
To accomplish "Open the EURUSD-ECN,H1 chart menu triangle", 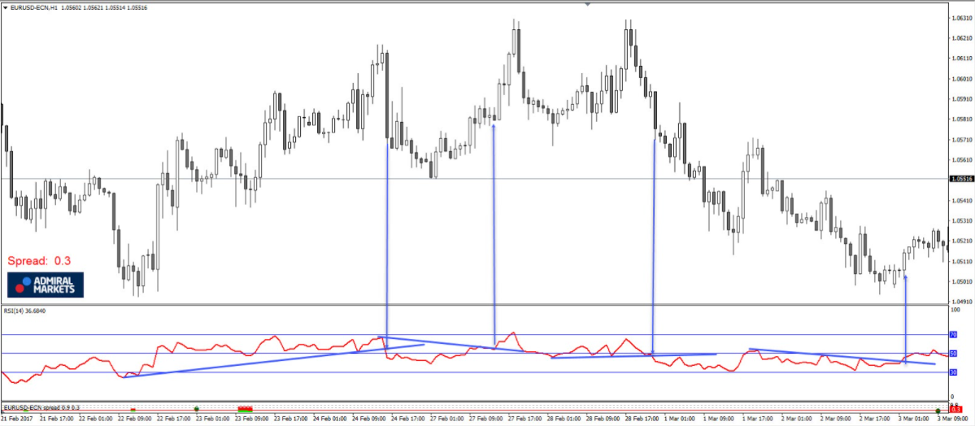I will point(5,6).
